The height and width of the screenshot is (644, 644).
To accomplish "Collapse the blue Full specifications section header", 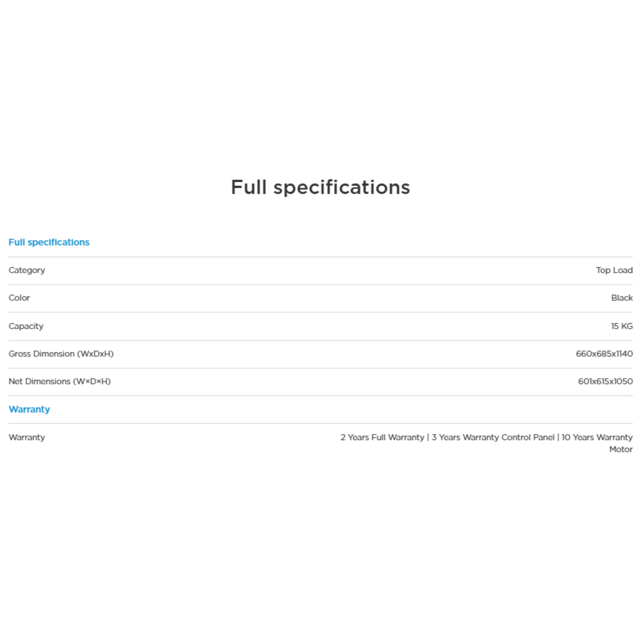I will (x=49, y=242).
